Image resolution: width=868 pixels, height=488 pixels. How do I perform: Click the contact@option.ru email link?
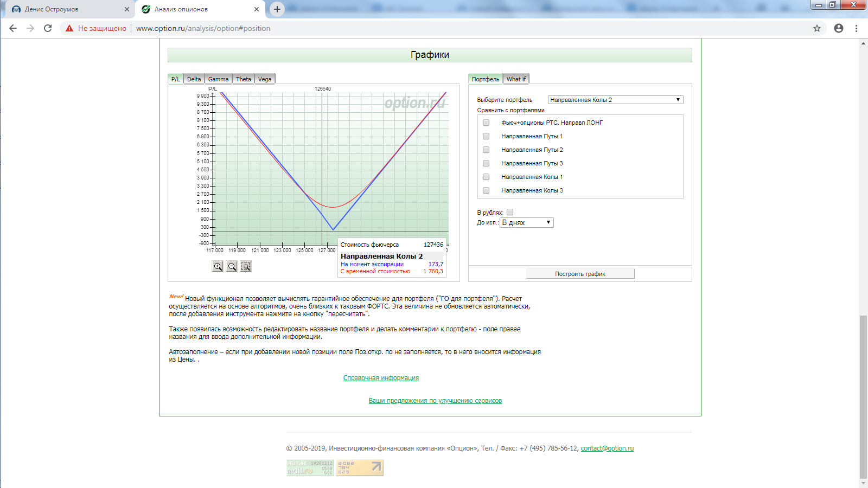click(607, 448)
